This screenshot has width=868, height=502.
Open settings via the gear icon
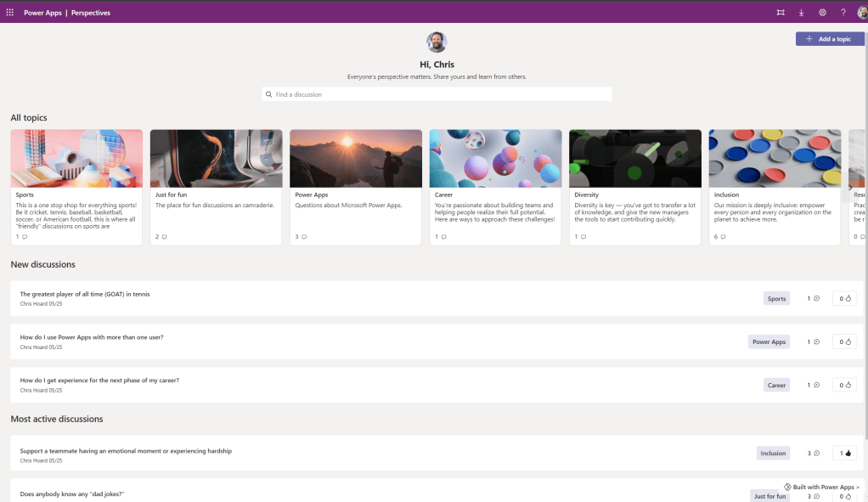click(x=822, y=13)
